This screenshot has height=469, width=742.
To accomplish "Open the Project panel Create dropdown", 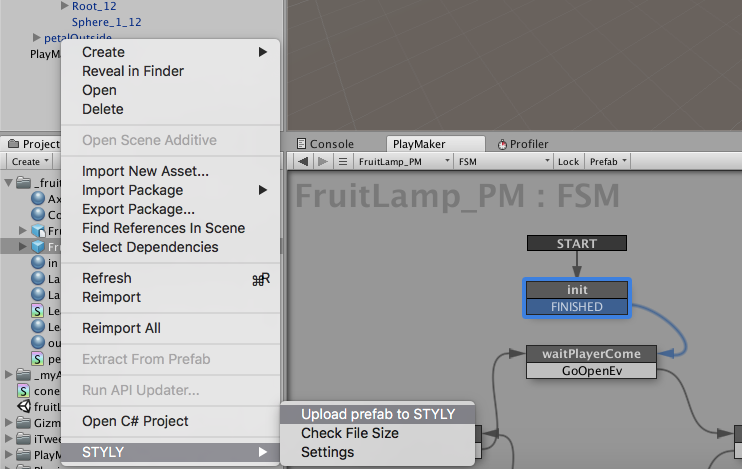I will (x=30, y=161).
